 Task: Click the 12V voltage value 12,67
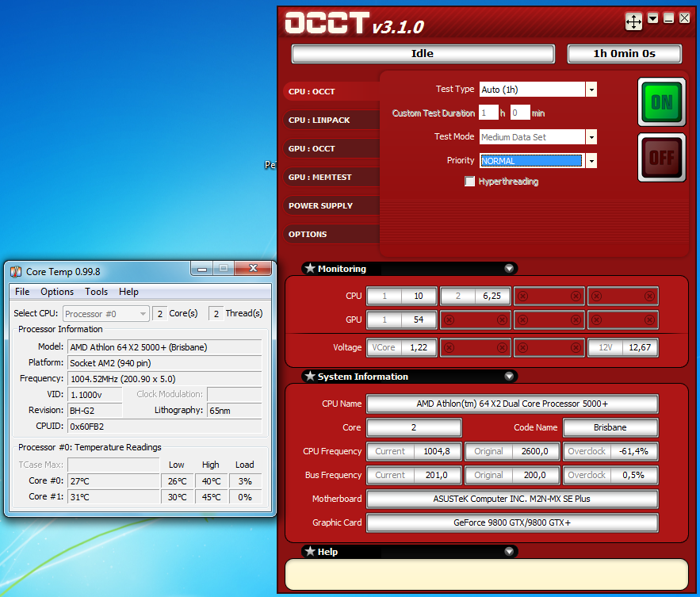tap(640, 347)
